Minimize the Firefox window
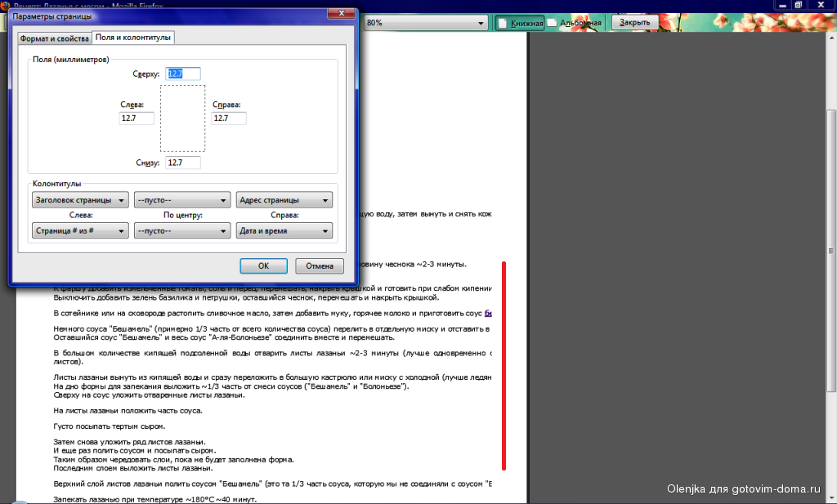Screen dimensions: 837x504 782,5
